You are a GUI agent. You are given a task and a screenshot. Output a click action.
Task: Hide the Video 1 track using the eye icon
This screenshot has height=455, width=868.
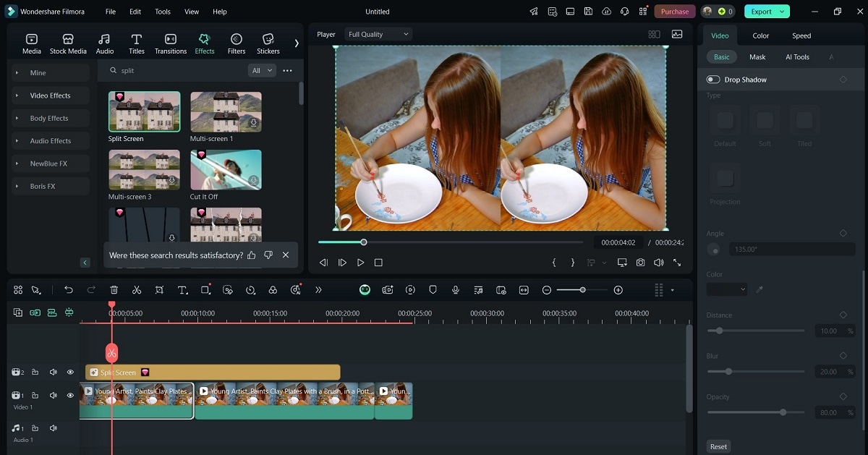click(x=70, y=396)
